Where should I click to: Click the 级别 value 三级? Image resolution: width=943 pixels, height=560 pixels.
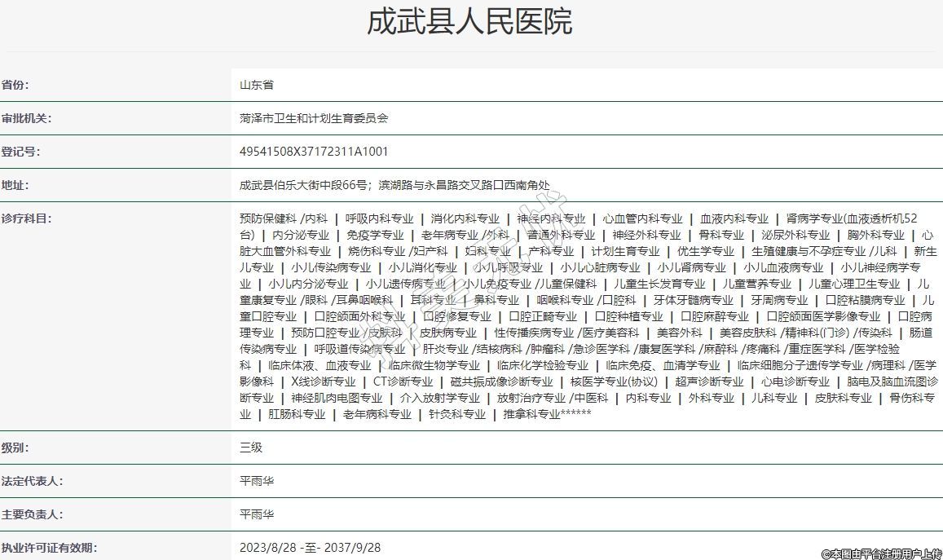click(251, 448)
